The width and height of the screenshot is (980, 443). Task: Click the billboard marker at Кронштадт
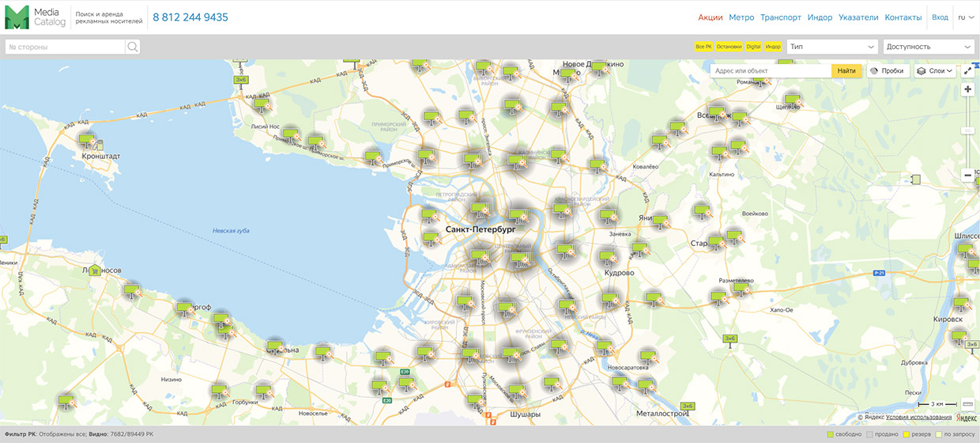(x=87, y=141)
